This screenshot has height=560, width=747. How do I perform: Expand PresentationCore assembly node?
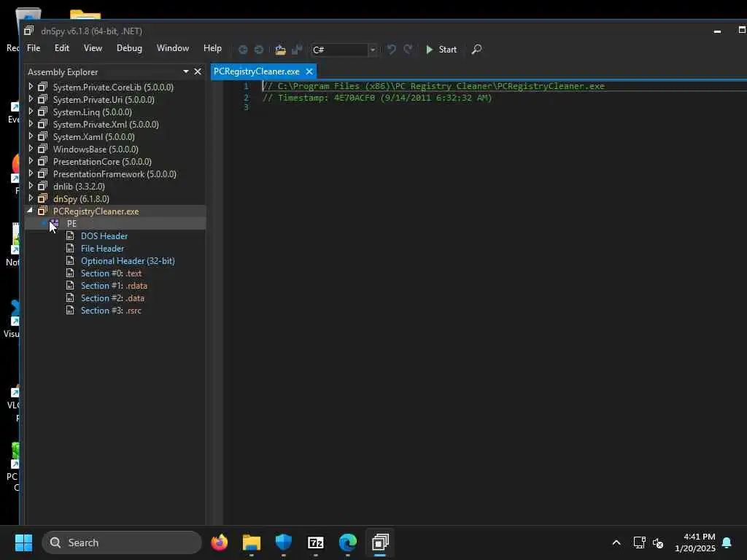(31, 161)
